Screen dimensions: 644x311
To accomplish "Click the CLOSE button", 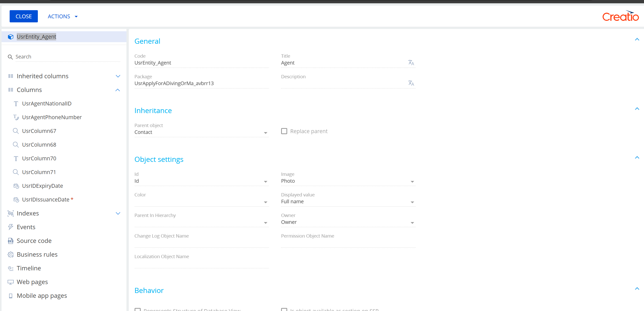I will (24, 16).
